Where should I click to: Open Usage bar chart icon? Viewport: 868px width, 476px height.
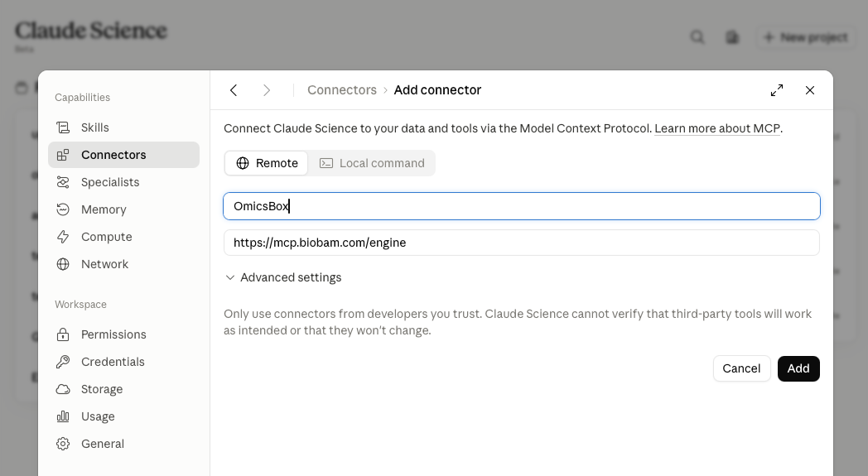click(63, 416)
